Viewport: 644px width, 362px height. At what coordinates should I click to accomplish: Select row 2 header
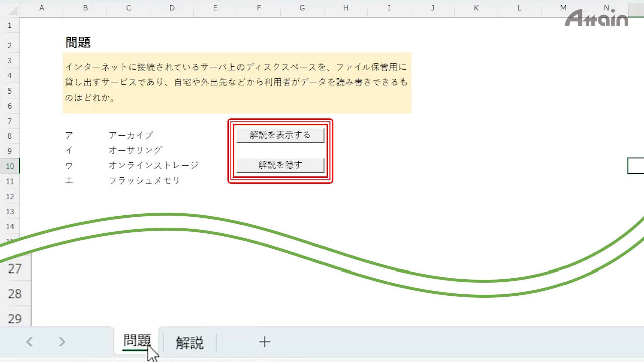tap(10, 46)
